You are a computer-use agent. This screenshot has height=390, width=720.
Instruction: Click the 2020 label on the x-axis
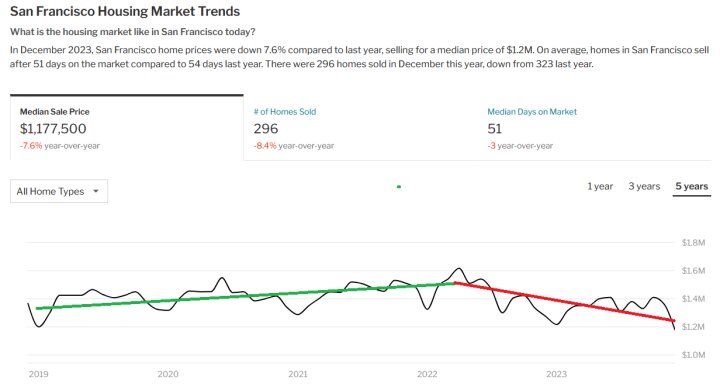(168, 374)
